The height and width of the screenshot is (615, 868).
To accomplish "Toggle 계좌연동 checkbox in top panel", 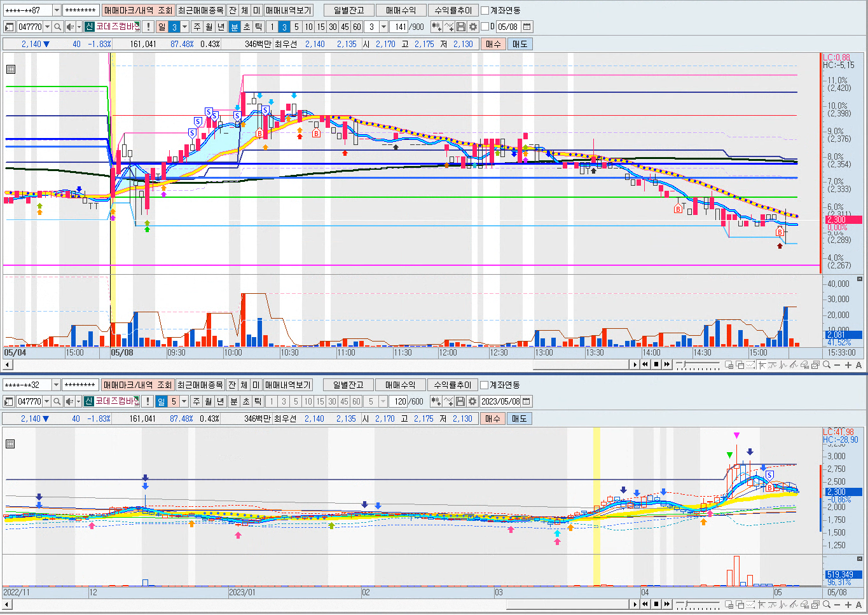I will pyautogui.click(x=485, y=10).
